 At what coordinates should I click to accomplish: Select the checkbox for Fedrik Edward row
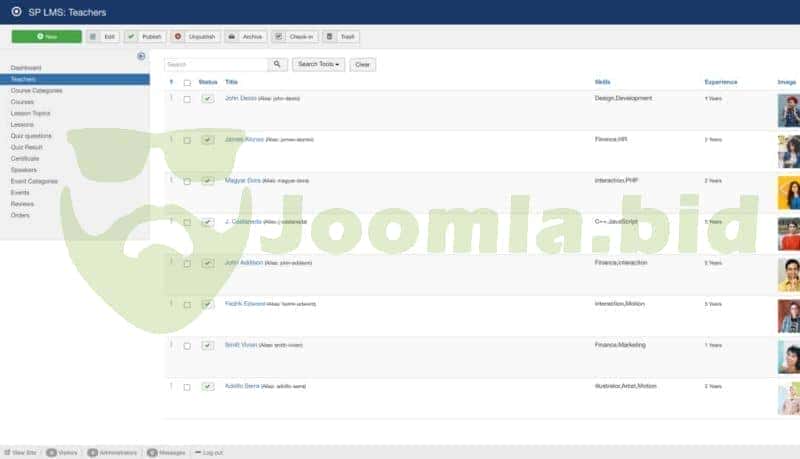tap(187, 304)
